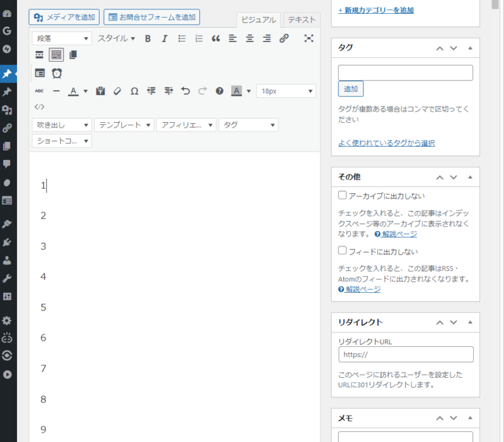Image resolution: width=504 pixels, height=442 pixels.
Task: Click the source code </> icon
Action: coord(39,106)
